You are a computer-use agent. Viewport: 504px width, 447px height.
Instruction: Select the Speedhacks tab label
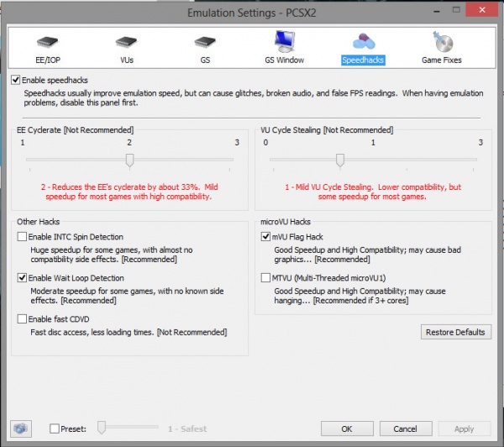point(363,60)
